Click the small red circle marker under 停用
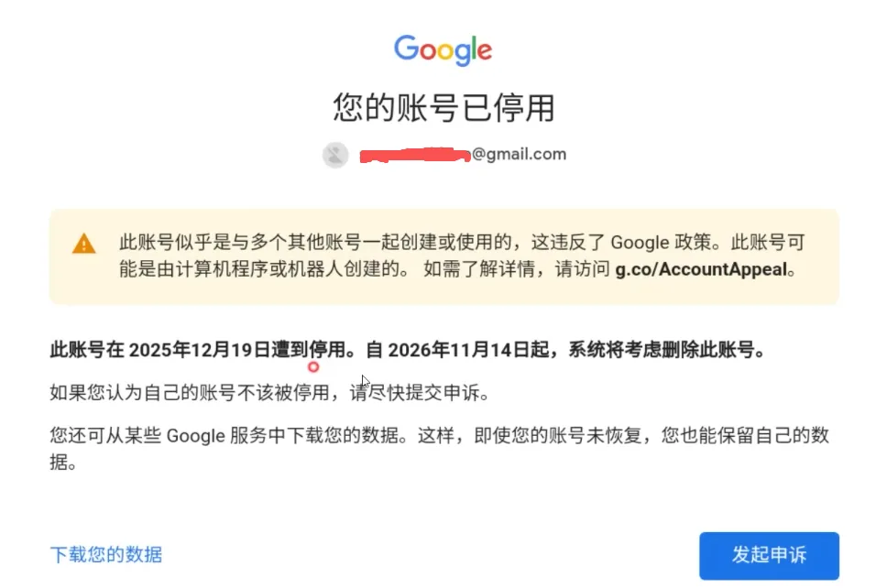The height and width of the screenshot is (588, 887). click(x=313, y=367)
